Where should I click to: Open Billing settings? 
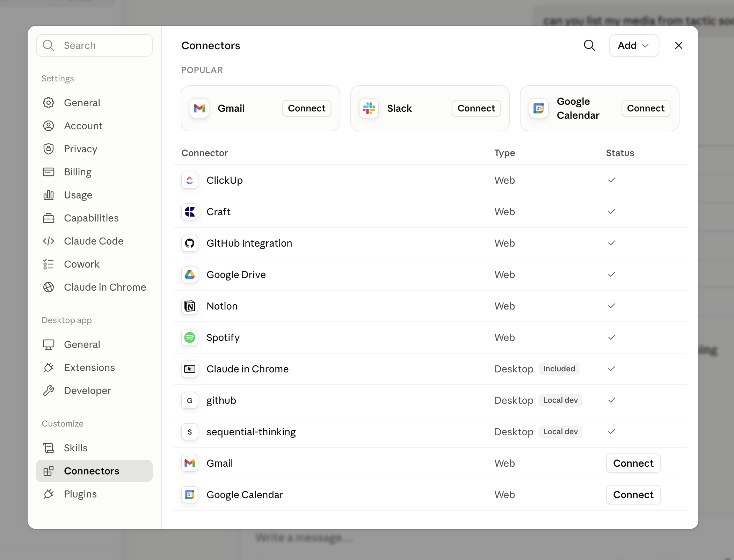94,172
